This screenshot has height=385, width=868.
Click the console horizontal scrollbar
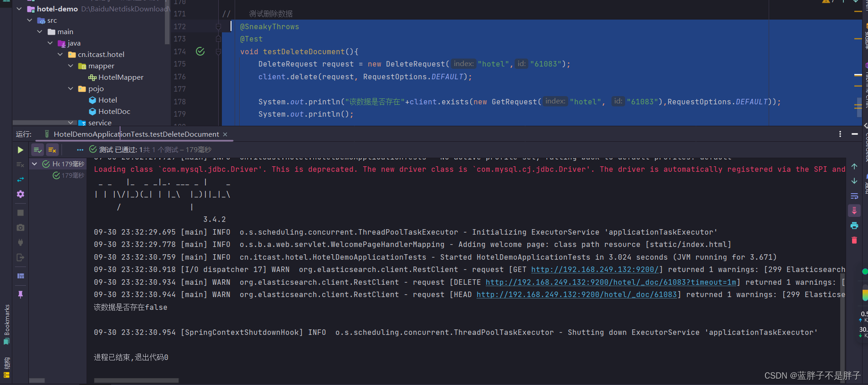[x=136, y=380]
